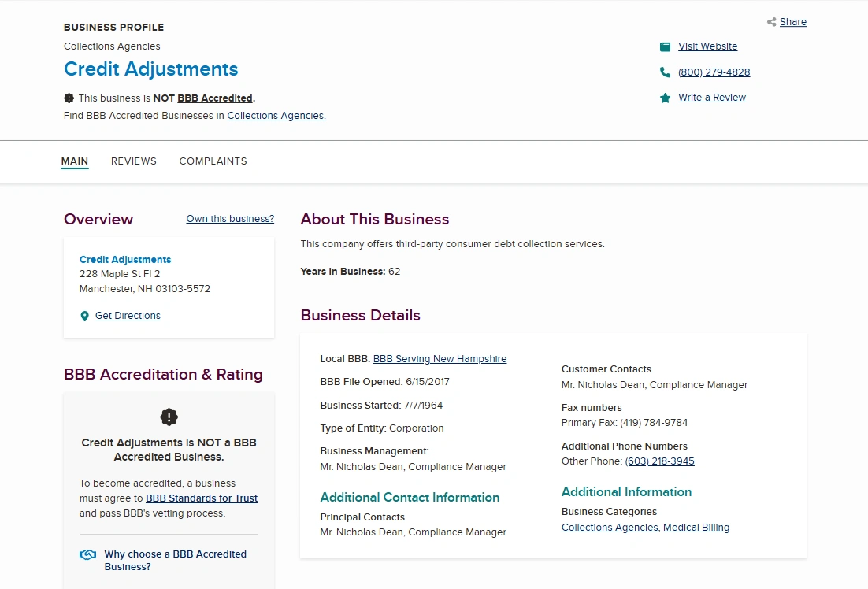Open Medical Billing category link
Image resolution: width=868 pixels, height=589 pixels.
click(696, 528)
